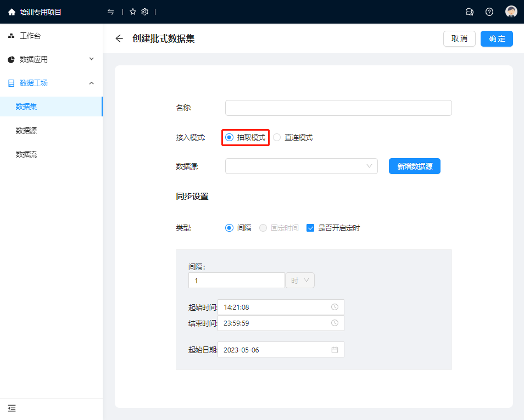
Task: Click the 确定 confirm button
Action: pos(497,38)
